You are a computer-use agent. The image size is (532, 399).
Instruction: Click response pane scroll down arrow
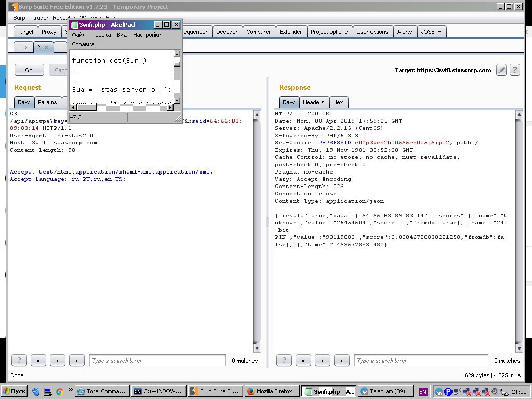tap(519, 348)
